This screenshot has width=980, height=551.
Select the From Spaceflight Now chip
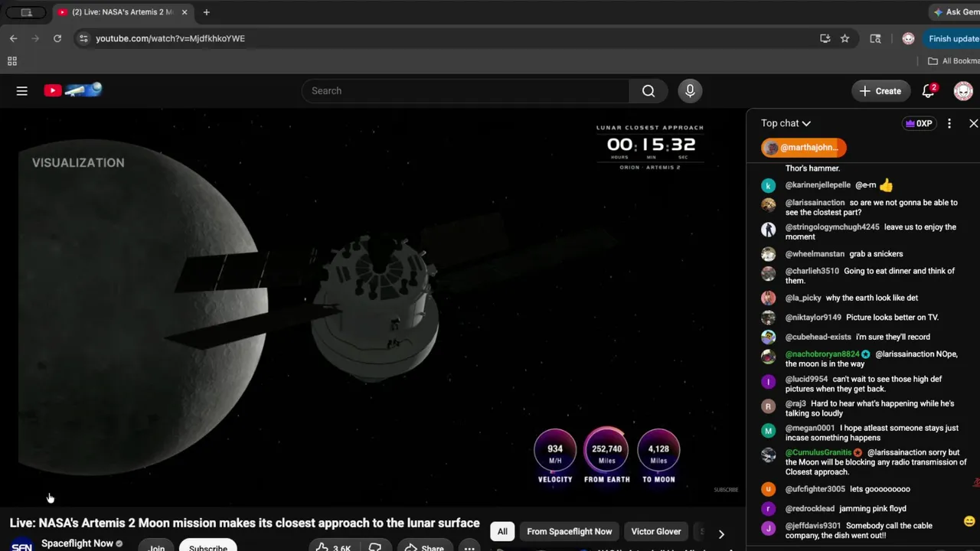click(x=570, y=531)
